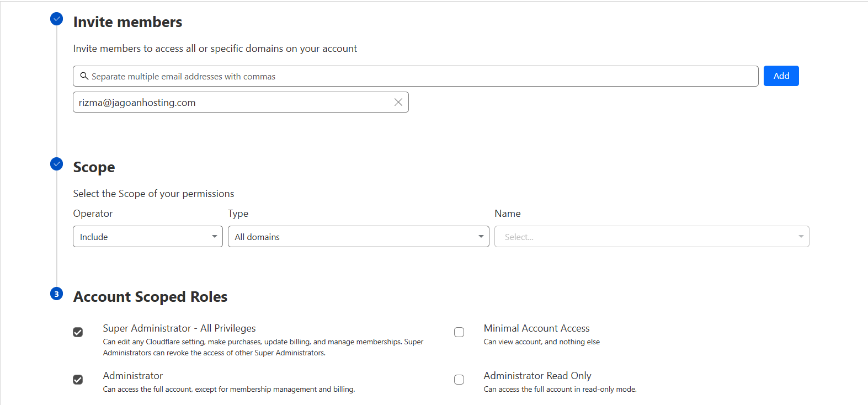868x405 pixels.
Task: Open the Operator dropdown showing Include
Action: click(148, 237)
